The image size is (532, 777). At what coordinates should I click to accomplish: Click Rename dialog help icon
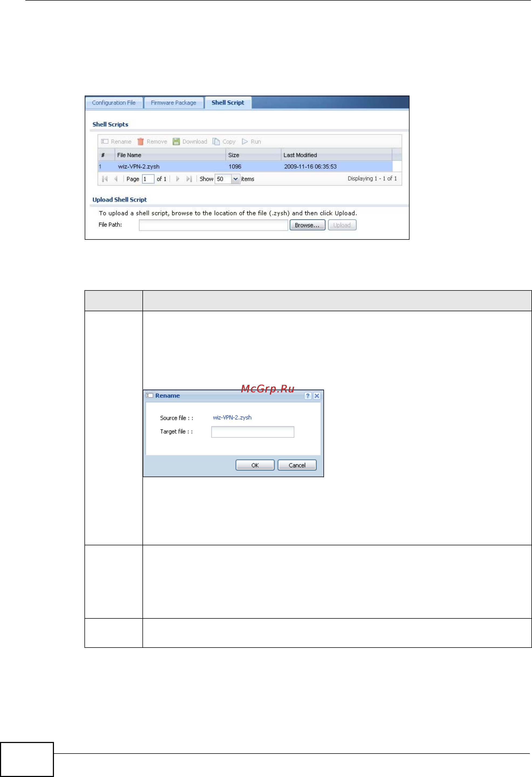[x=308, y=396]
